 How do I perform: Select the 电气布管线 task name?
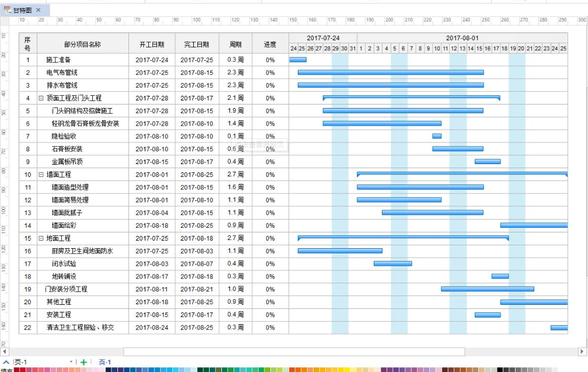(62, 72)
